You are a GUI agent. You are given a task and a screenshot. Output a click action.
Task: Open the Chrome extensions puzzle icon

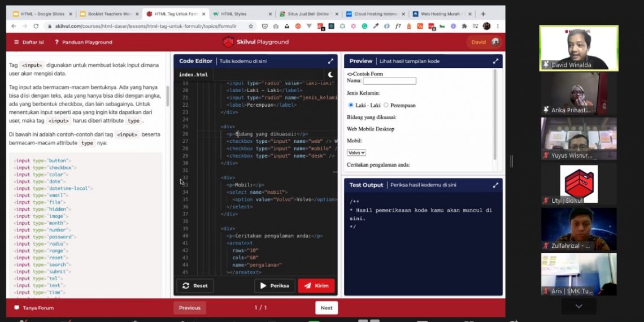pyautogui.click(x=464, y=26)
